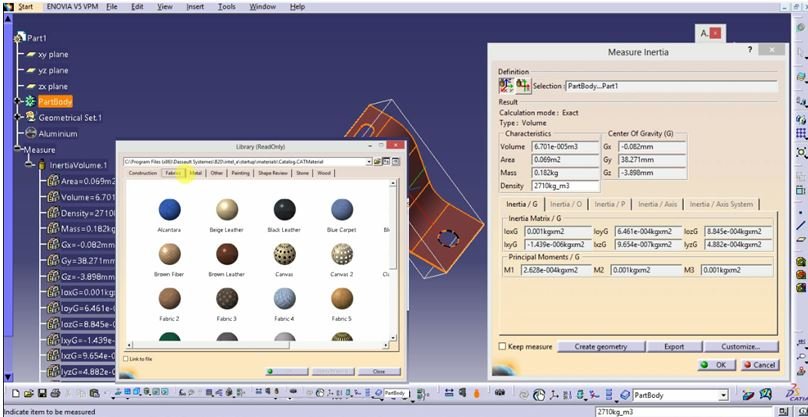
Task: Select the Alcantara material sphere
Action: pos(170,209)
